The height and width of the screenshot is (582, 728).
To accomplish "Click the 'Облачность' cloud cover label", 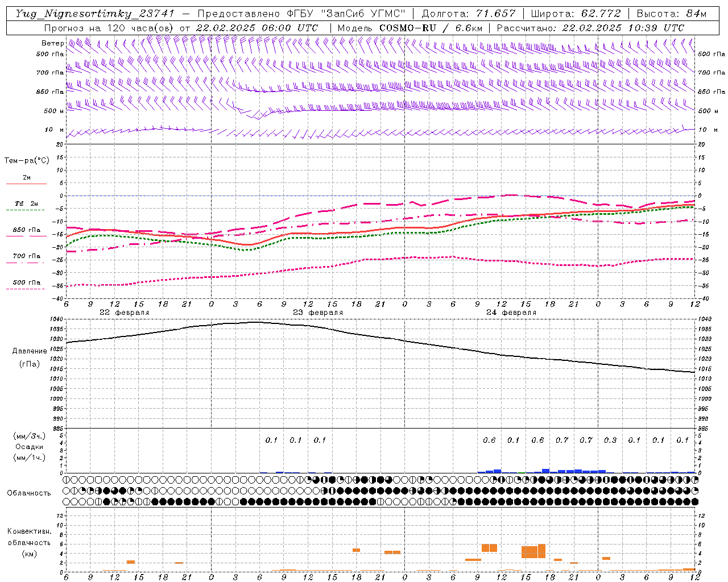I will coord(29,493).
